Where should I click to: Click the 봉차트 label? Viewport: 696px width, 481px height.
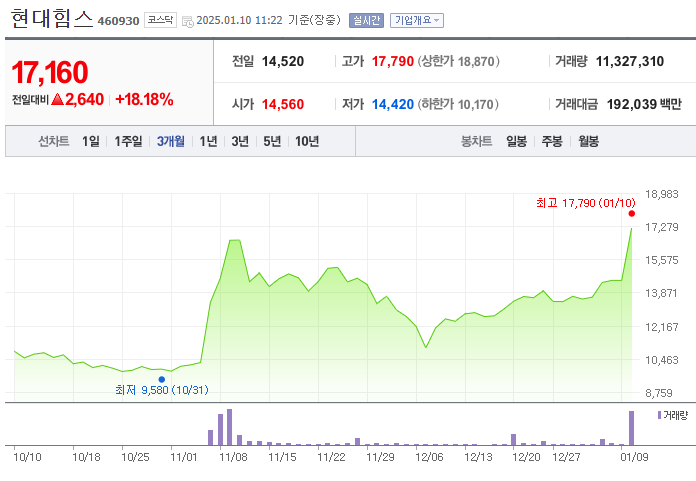477,141
